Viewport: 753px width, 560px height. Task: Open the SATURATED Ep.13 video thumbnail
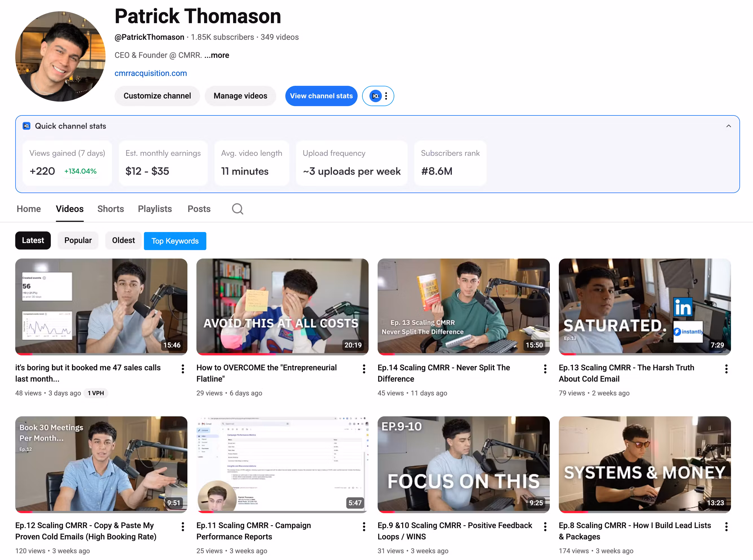click(x=644, y=307)
